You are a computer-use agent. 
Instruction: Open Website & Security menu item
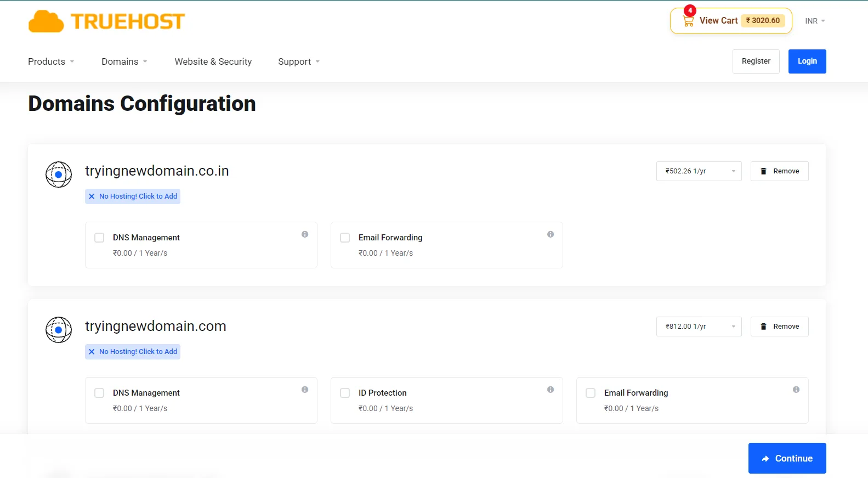(213, 61)
